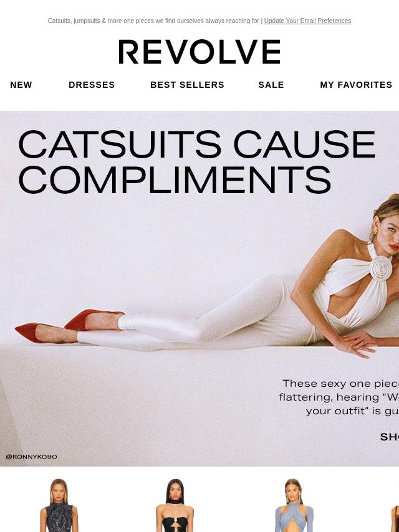Open the grey printed sleeveless catsuit thumbnail

coord(59,505)
